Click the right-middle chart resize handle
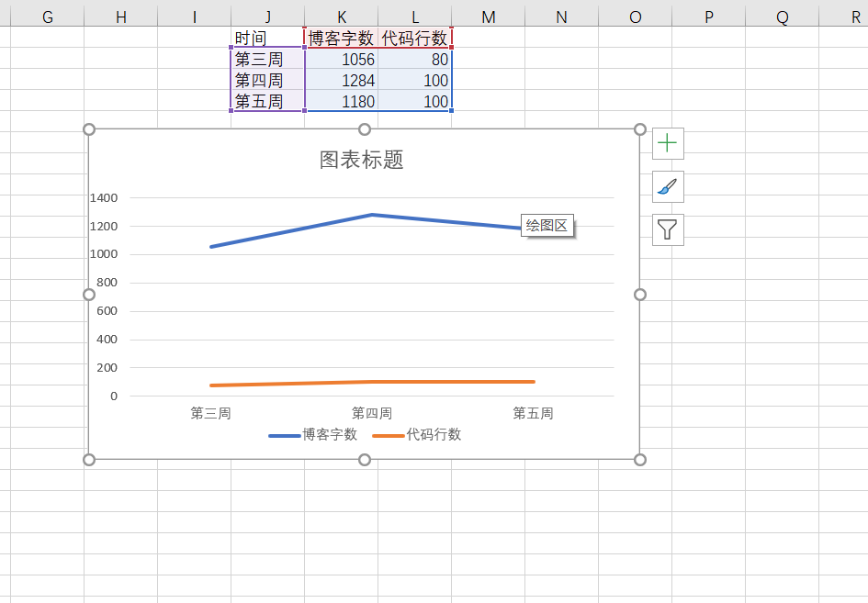This screenshot has height=603, width=868. 640,295
